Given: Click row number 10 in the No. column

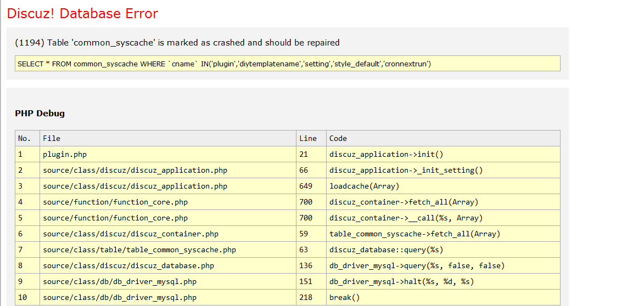Looking at the screenshot, I should click(x=27, y=298).
